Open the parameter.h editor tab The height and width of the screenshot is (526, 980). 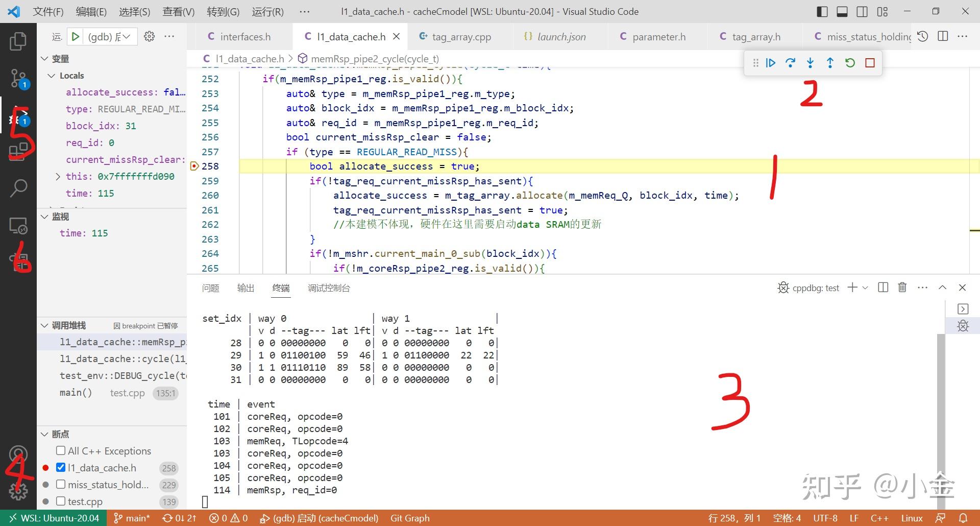coord(657,36)
